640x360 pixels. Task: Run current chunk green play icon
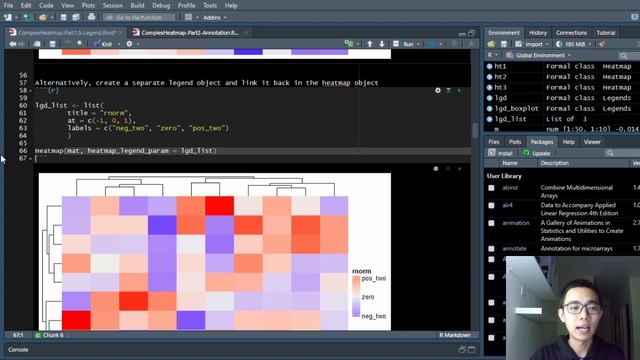[459, 90]
